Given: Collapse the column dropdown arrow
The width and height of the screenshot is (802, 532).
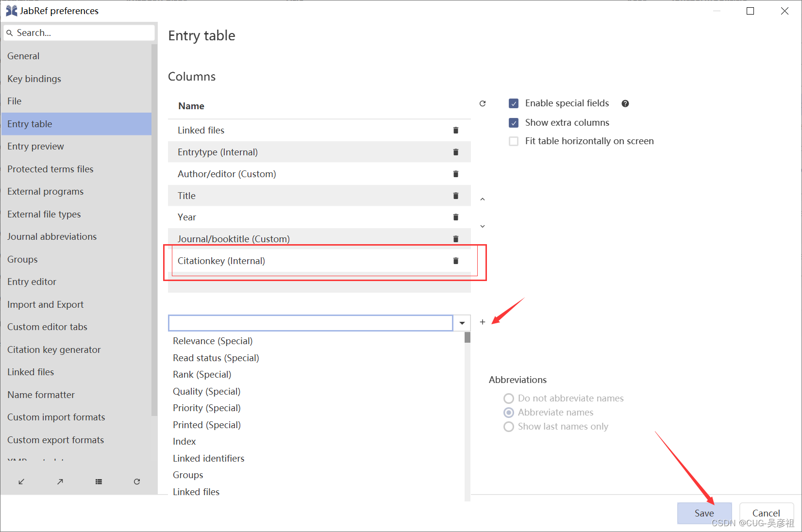Looking at the screenshot, I should (x=462, y=323).
